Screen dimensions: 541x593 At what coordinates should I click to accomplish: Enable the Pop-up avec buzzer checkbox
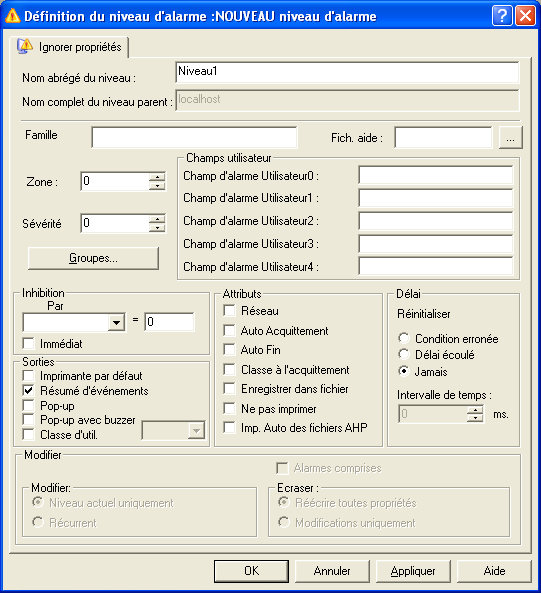tap(28, 419)
